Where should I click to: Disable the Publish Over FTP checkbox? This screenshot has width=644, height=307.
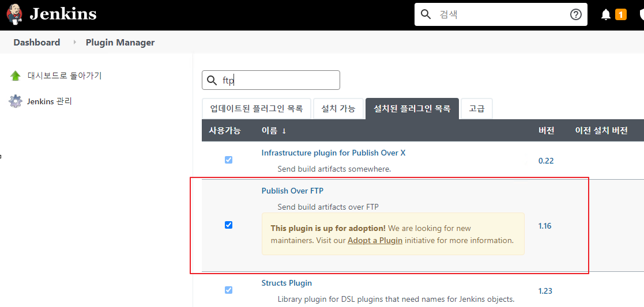[229, 225]
